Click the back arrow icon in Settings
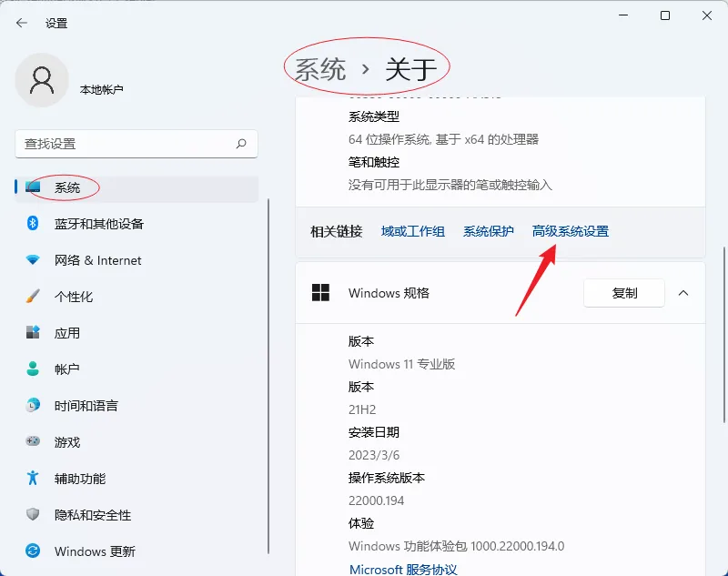Screen dimensions: 728x576 tap(22, 23)
